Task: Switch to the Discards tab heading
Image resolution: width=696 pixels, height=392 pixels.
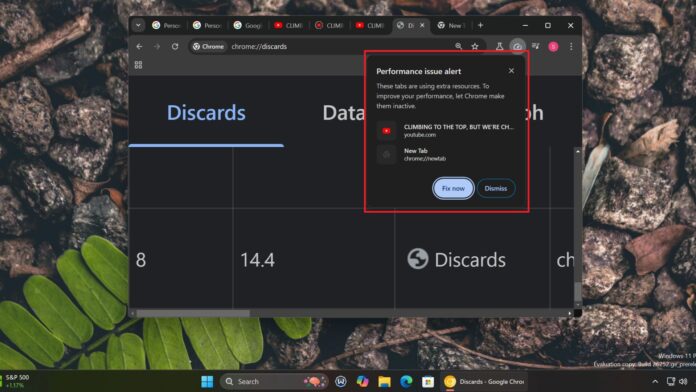Action: (206, 113)
